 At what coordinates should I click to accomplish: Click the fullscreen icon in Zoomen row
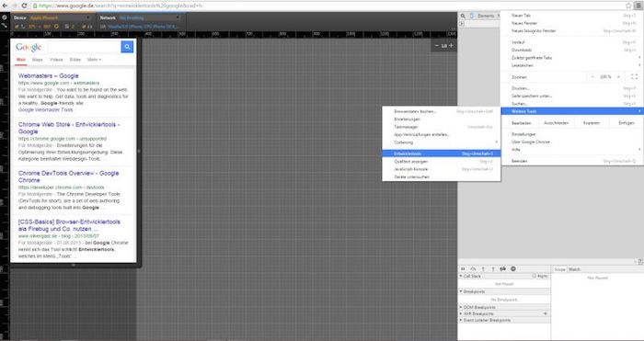pyautogui.click(x=634, y=77)
